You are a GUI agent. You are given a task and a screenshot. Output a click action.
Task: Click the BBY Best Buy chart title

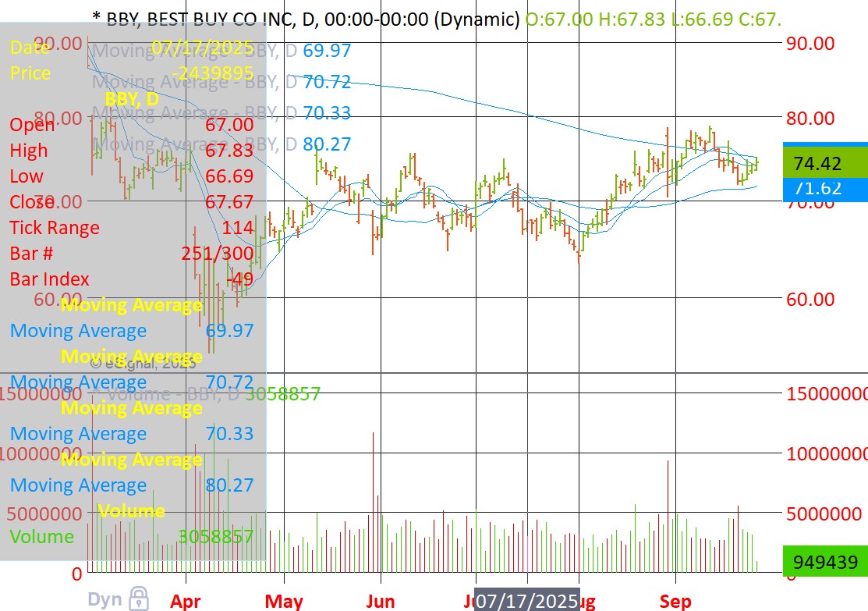(x=304, y=19)
